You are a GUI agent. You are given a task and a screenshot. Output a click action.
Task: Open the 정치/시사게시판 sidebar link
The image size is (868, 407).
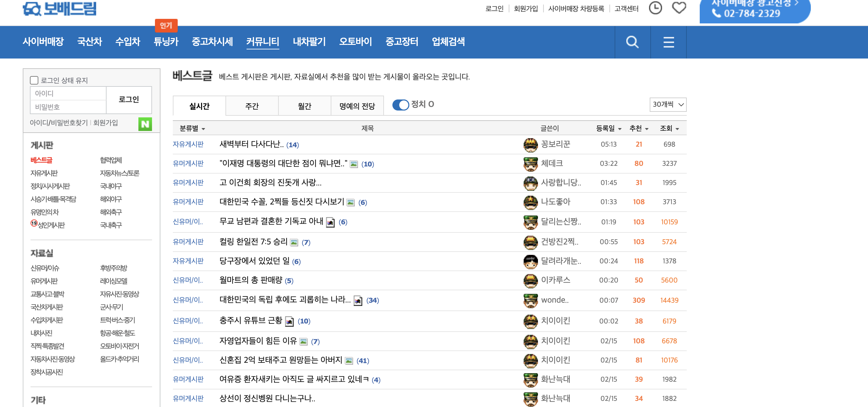tap(50, 186)
